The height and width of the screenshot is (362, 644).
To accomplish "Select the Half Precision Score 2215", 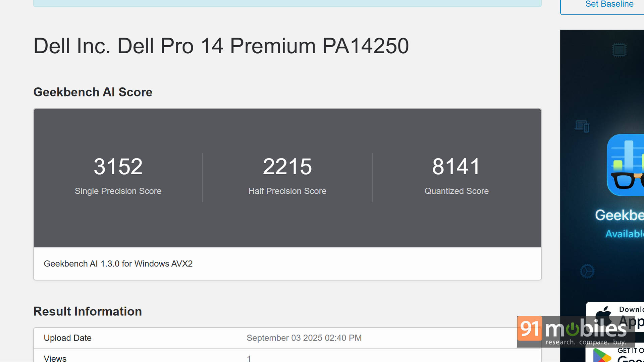I will click(287, 167).
